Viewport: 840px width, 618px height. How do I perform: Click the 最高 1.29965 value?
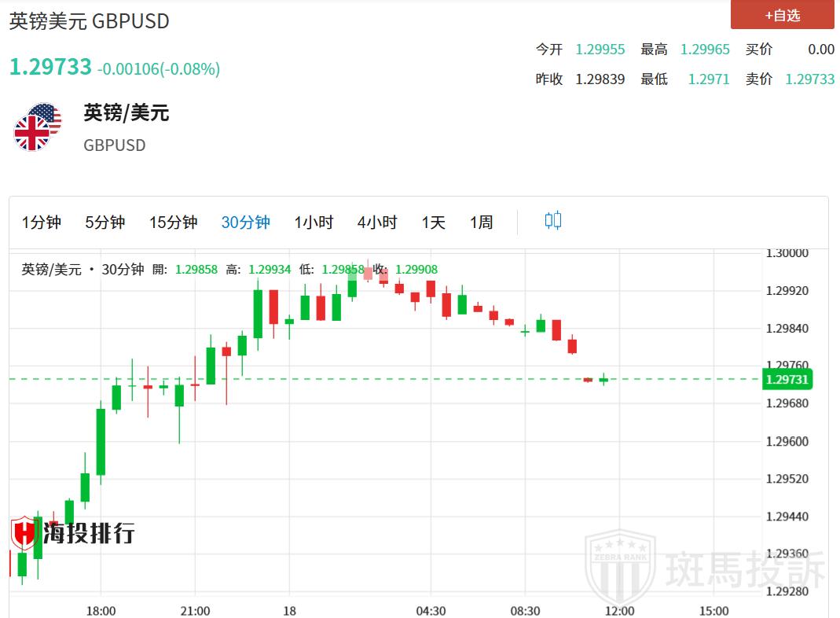click(705, 50)
